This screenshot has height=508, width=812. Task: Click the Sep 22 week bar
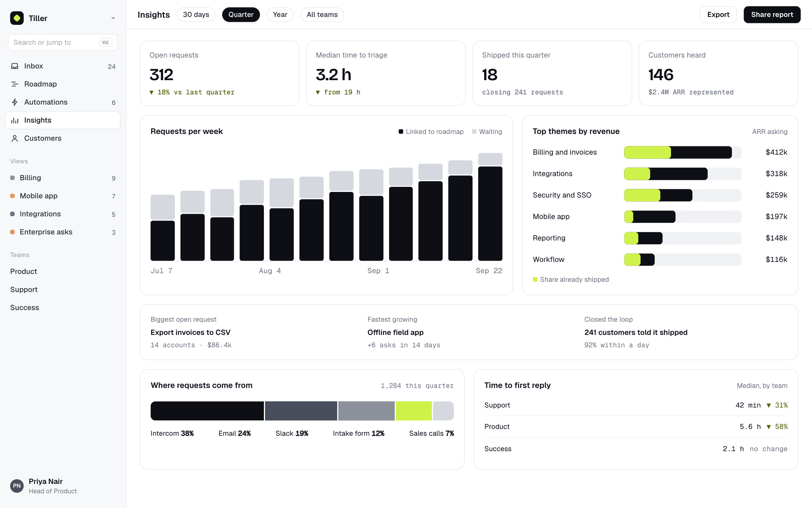pyautogui.click(x=490, y=207)
